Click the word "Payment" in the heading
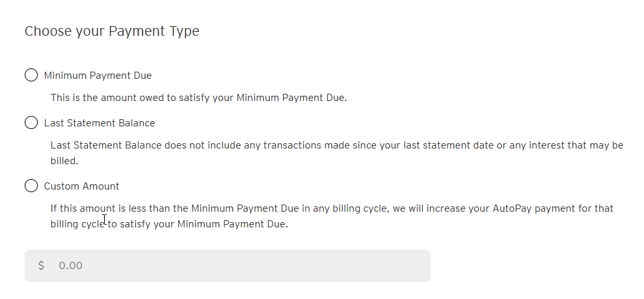This screenshot has height=299, width=644. [x=134, y=31]
